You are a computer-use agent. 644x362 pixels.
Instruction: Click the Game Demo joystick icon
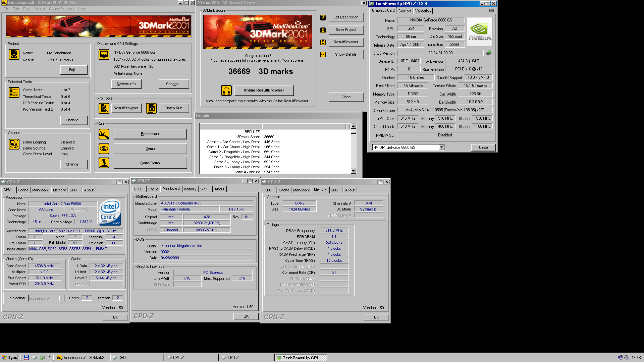104,163
